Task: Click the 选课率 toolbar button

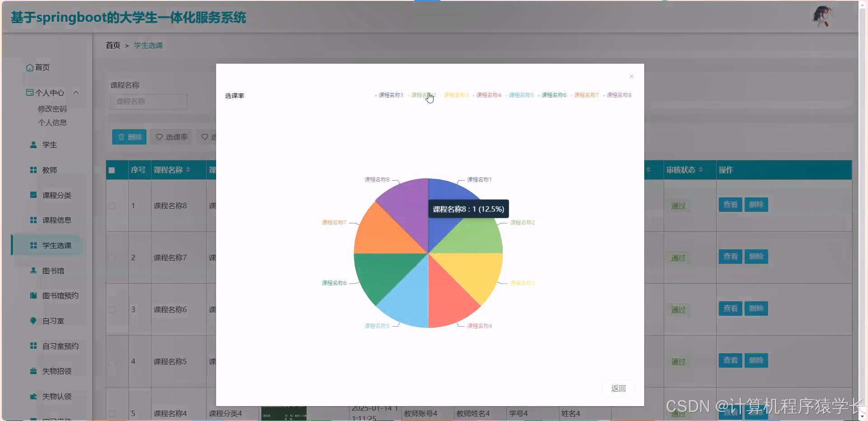Action: (171, 137)
